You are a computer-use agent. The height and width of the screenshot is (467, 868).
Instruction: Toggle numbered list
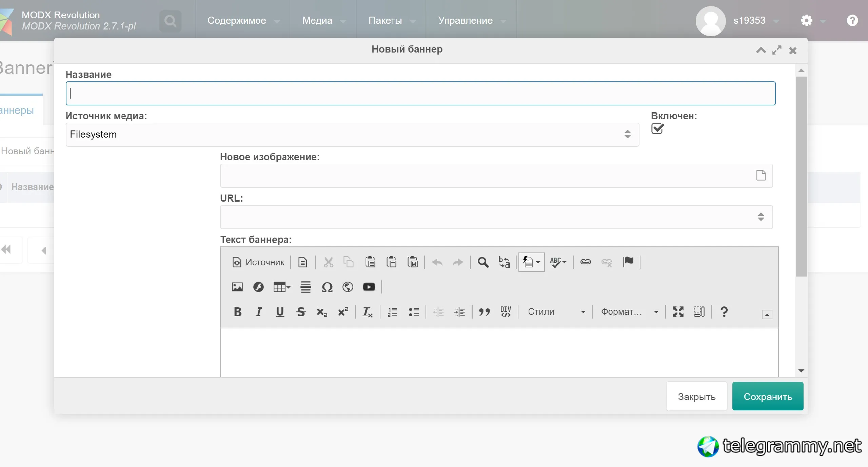(392, 312)
